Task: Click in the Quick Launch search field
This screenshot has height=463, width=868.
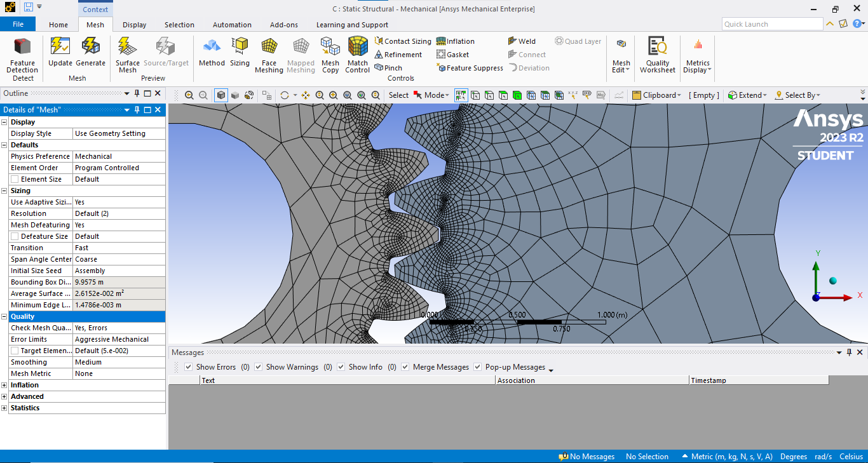Action: (772, 24)
